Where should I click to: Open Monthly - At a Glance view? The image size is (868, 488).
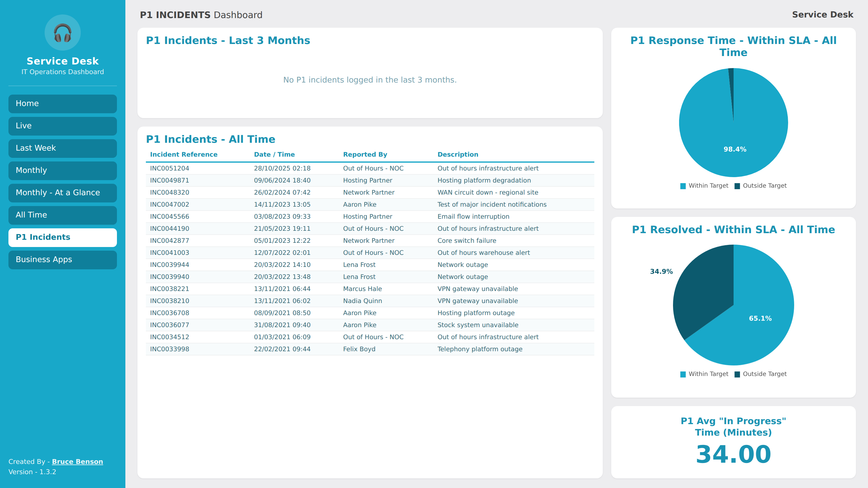(63, 193)
